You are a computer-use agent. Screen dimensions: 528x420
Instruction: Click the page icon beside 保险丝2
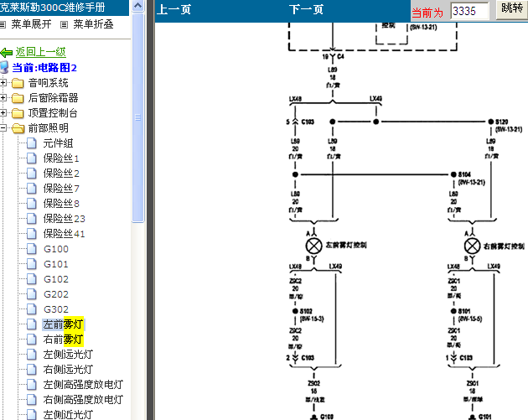[x=31, y=174]
